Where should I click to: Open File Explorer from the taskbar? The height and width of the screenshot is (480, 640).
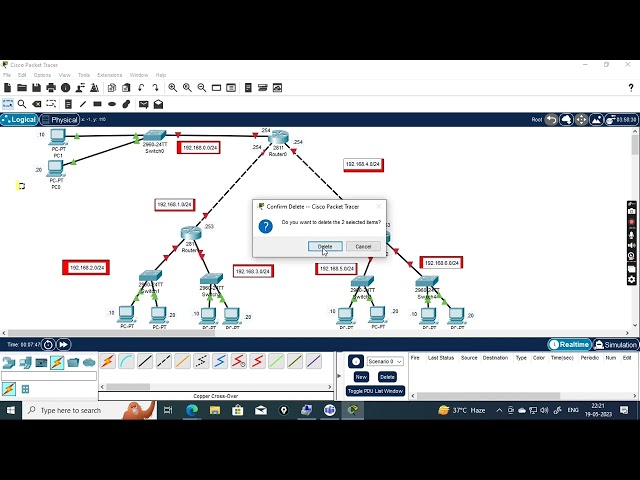pyautogui.click(x=215, y=410)
